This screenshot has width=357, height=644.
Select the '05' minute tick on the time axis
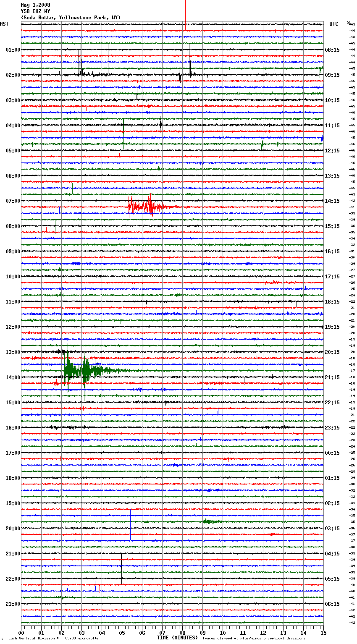pos(122,632)
